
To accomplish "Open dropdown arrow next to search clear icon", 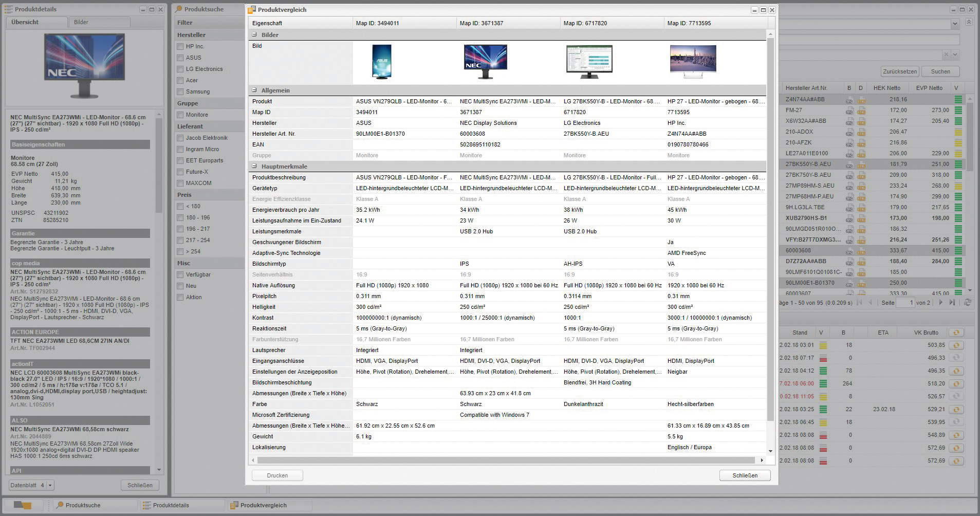I will pos(955,54).
